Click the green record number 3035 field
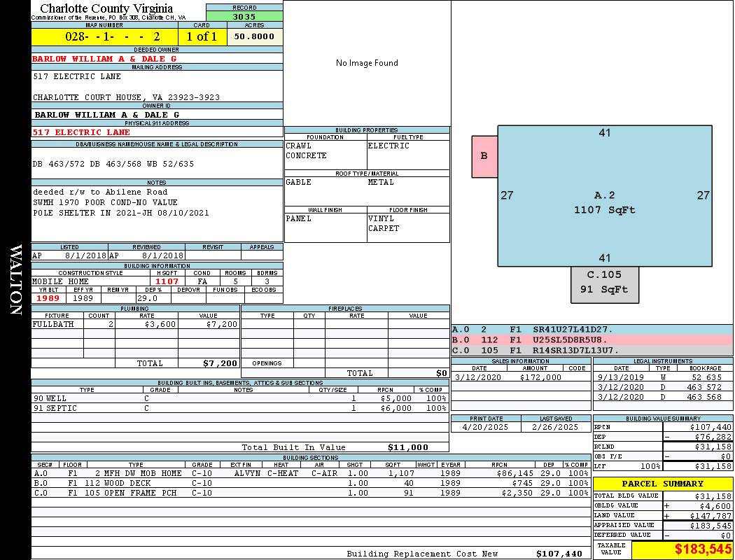 pos(244,16)
